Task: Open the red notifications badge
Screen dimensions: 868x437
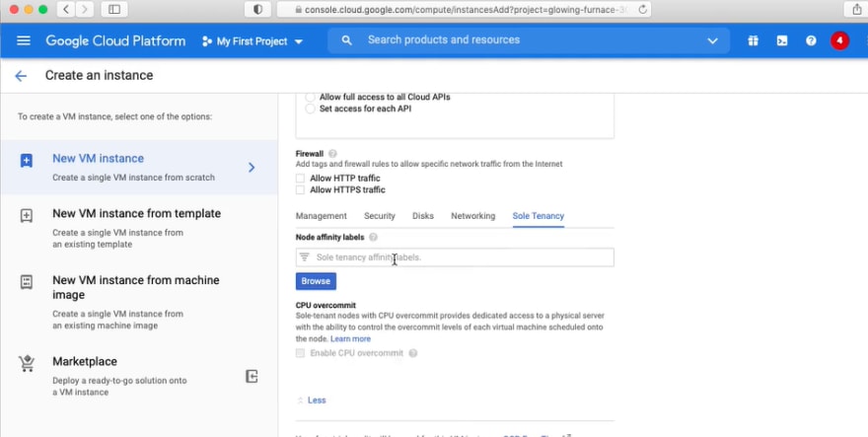Action: click(839, 40)
